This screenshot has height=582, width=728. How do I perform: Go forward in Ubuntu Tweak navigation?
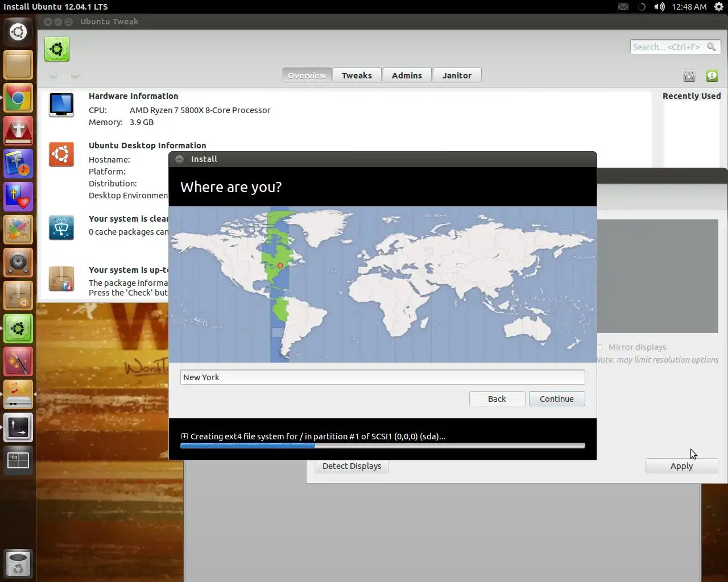click(x=75, y=75)
